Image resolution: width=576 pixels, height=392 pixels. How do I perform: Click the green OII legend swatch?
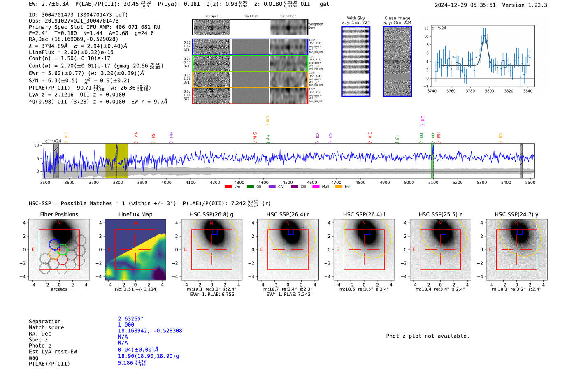click(250, 186)
